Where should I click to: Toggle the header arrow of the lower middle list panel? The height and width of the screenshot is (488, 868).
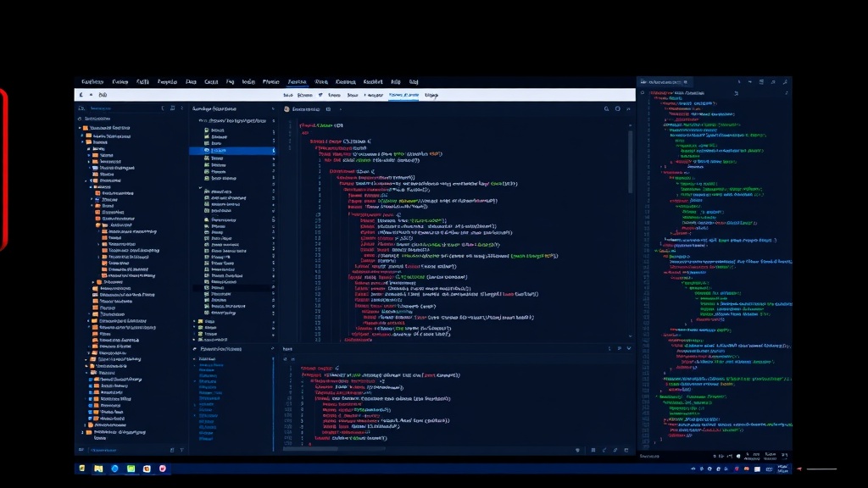point(195,349)
